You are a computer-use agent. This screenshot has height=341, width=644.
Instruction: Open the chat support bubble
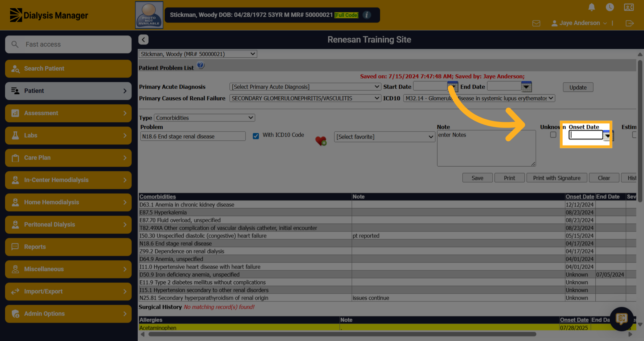[621, 319]
